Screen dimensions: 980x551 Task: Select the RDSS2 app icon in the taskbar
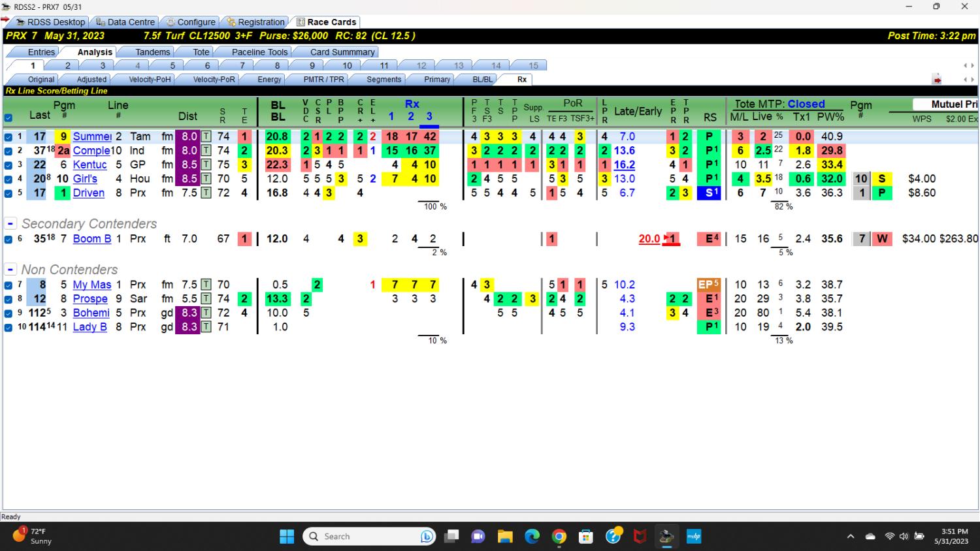tap(666, 537)
